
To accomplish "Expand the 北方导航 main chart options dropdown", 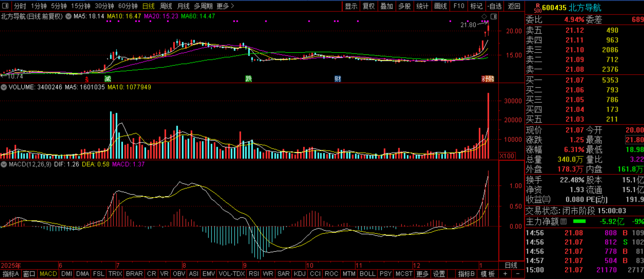I will point(68,16).
